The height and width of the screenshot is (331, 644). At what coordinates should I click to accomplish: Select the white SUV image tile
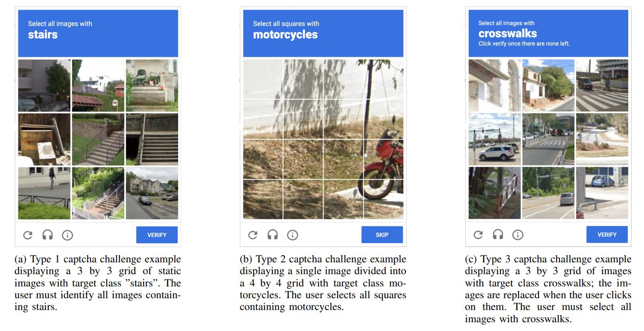(x=495, y=139)
